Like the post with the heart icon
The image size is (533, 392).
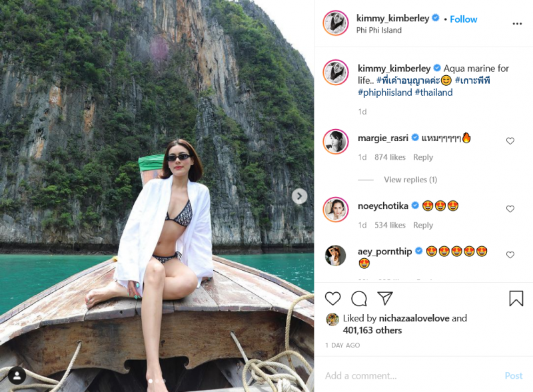(x=332, y=299)
